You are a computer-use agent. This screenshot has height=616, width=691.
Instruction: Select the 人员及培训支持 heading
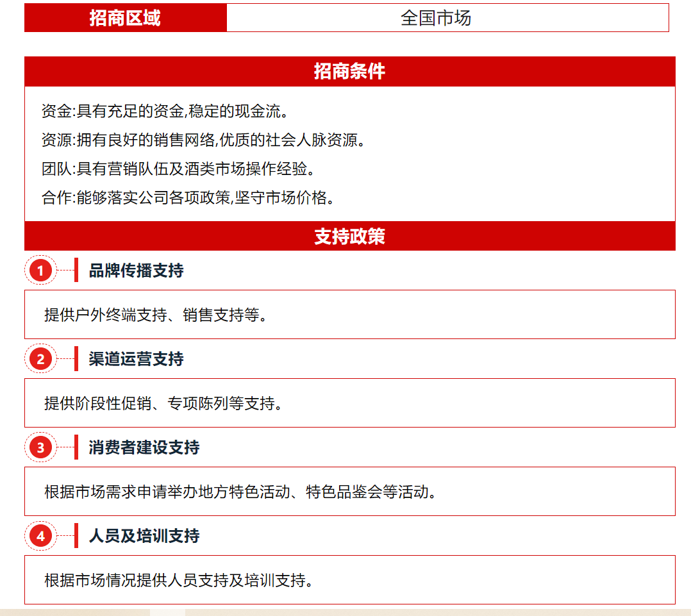pos(144,536)
